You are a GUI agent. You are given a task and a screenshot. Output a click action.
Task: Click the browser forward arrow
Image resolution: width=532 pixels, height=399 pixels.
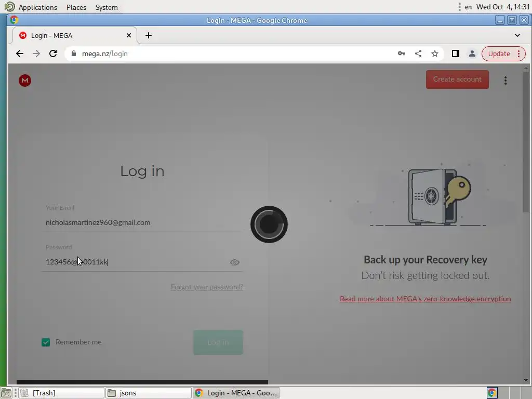pyautogui.click(x=36, y=54)
